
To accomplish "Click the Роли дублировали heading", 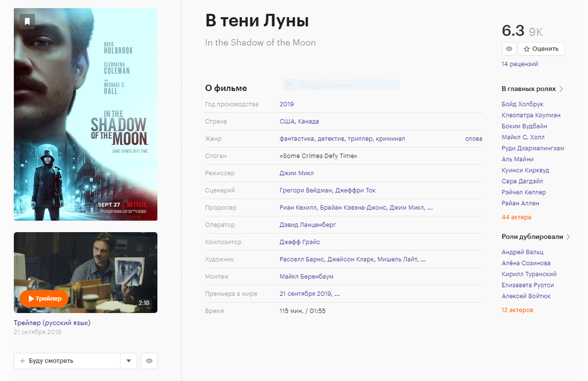I will coord(533,237).
